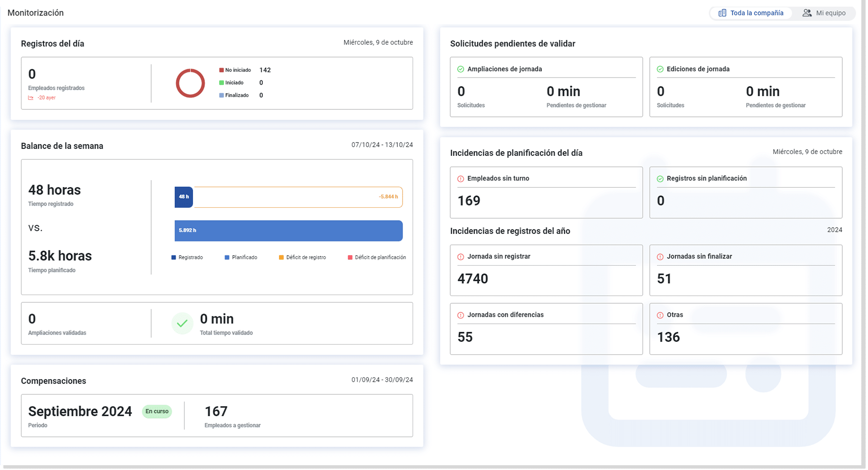Click the Compensaciones heading
This screenshot has width=868, height=470.
click(53, 381)
